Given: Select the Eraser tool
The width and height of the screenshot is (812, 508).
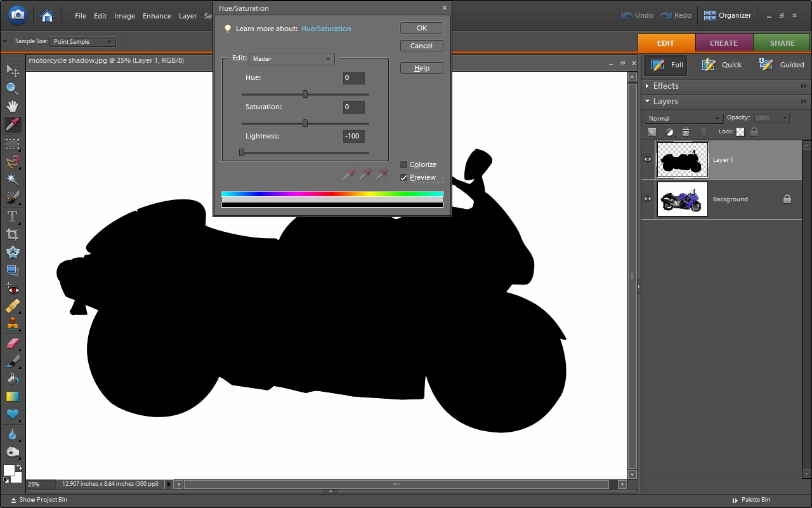Looking at the screenshot, I should pyautogui.click(x=12, y=344).
